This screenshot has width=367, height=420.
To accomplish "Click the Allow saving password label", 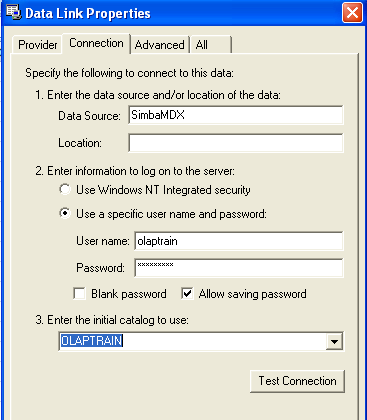I will tap(252, 294).
